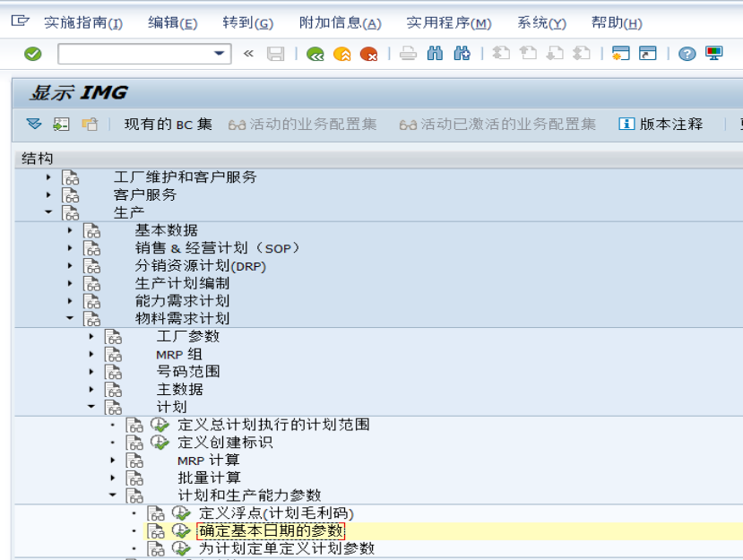This screenshot has height=560, width=743.
Task: Expand the 批量计算 node
Action: tap(113, 478)
